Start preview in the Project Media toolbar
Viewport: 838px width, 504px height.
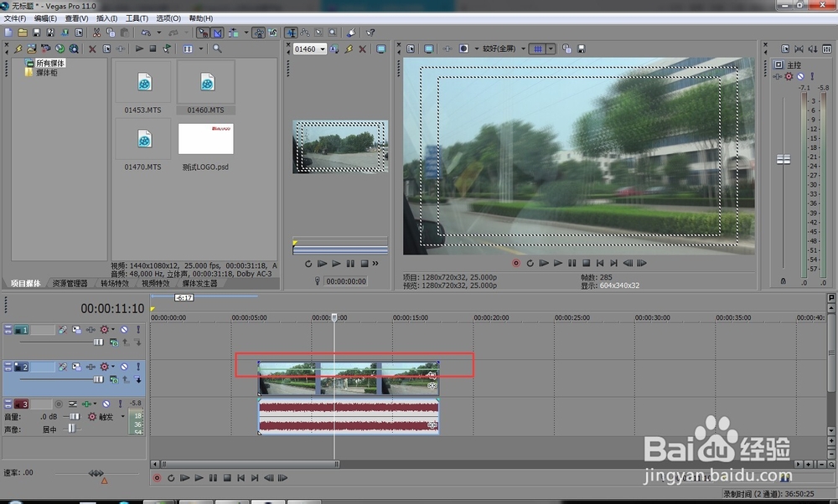139,49
